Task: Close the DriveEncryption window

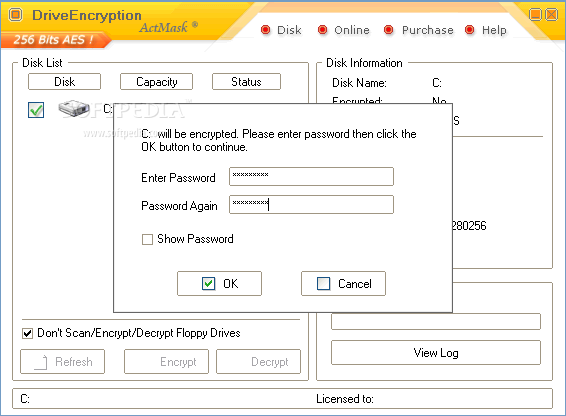Action: [552, 14]
